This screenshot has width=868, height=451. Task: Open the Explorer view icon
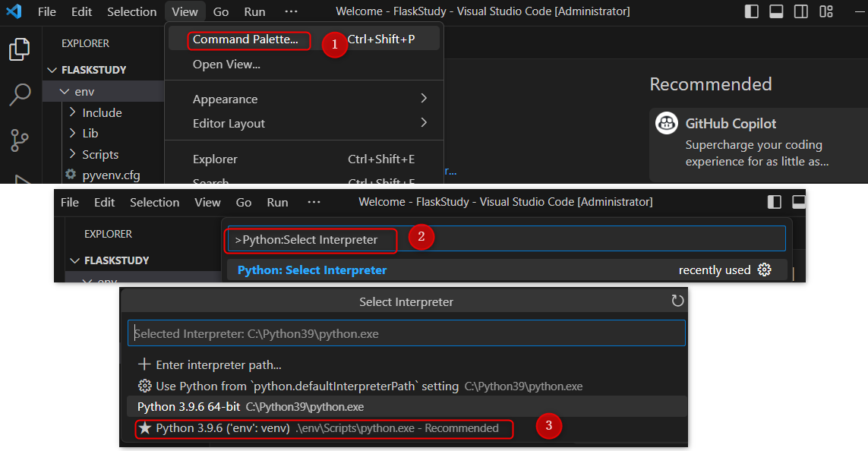[20, 49]
